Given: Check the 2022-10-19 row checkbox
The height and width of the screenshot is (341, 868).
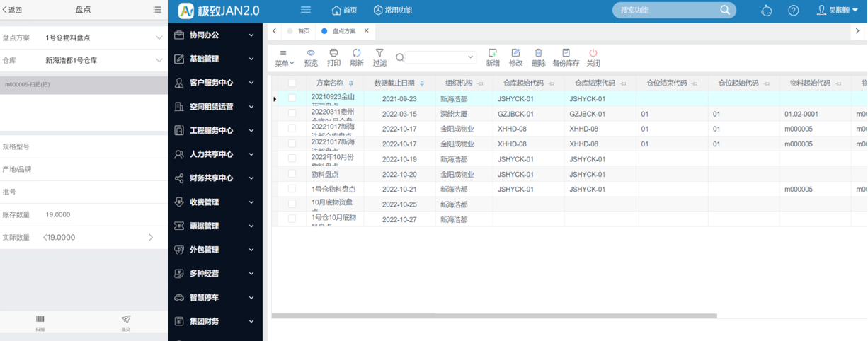Looking at the screenshot, I should pos(292,159).
